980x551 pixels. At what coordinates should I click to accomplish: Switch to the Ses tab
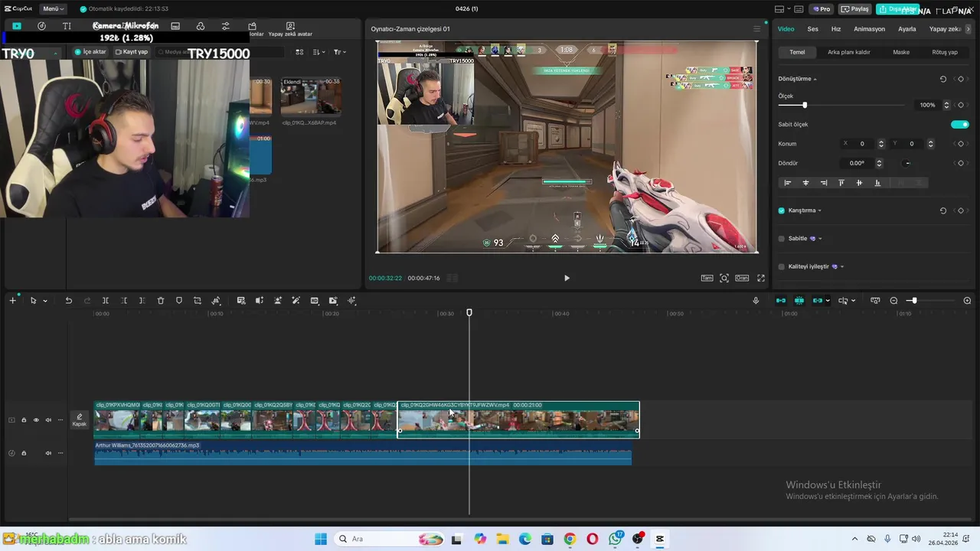click(x=812, y=29)
